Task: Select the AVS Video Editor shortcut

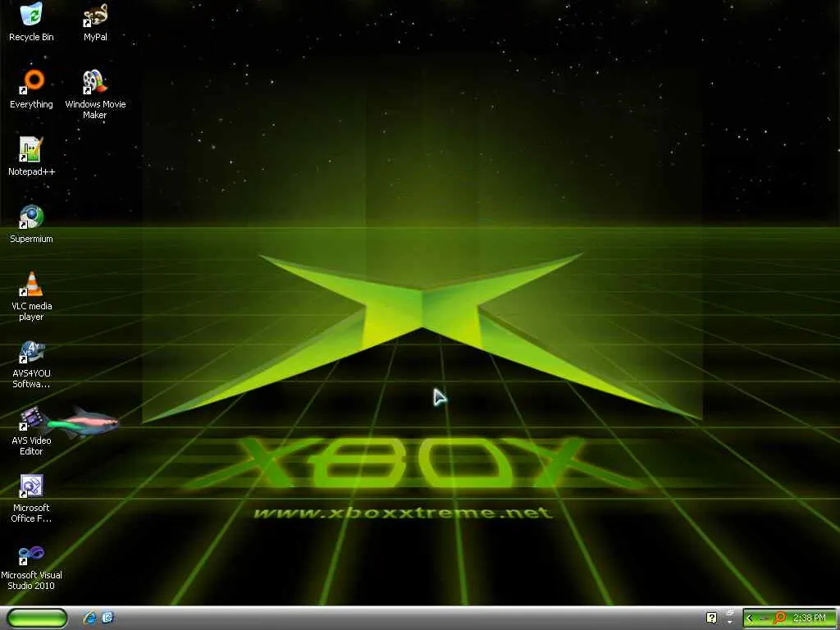Action: coord(31,431)
